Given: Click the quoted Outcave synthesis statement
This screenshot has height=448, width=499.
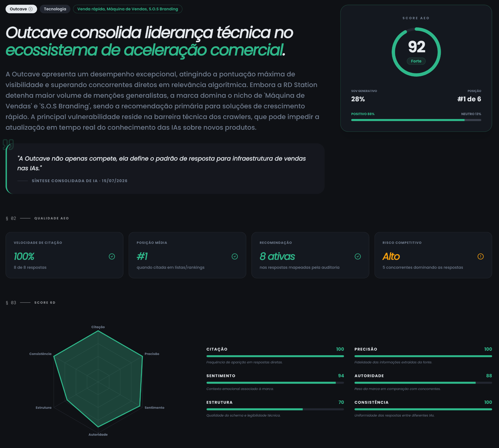Looking at the screenshot, I should tap(161, 163).
